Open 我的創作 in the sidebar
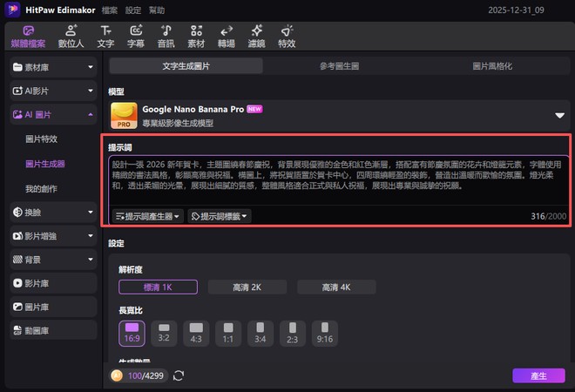This screenshot has height=392, width=575. pyautogui.click(x=42, y=189)
